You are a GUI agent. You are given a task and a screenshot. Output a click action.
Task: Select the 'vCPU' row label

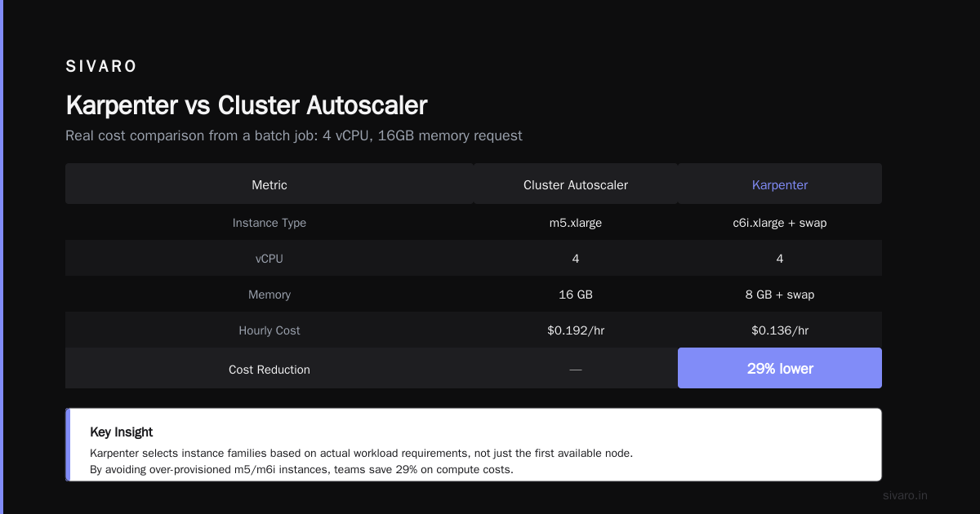(x=269, y=259)
